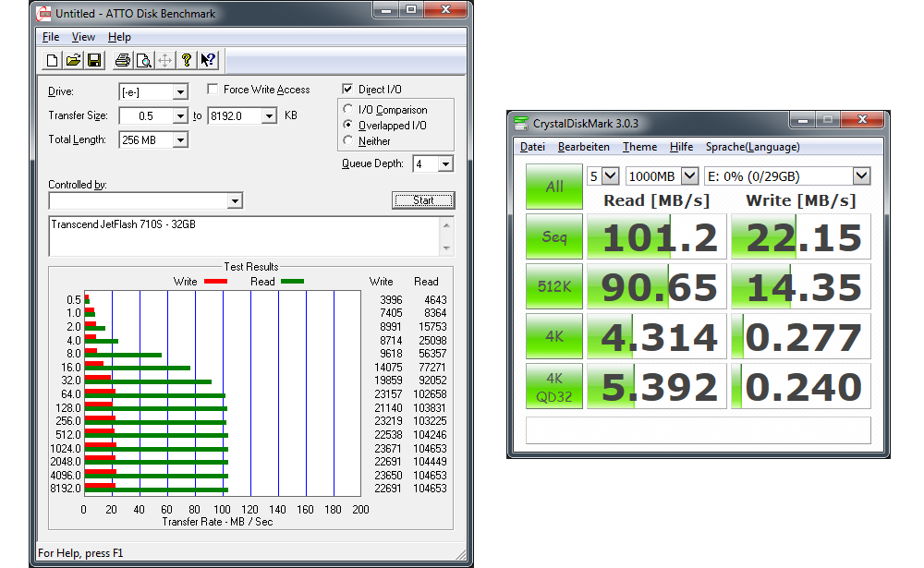Open the View menu in ATTO
The image size is (924, 568).
tap(83, 37)
